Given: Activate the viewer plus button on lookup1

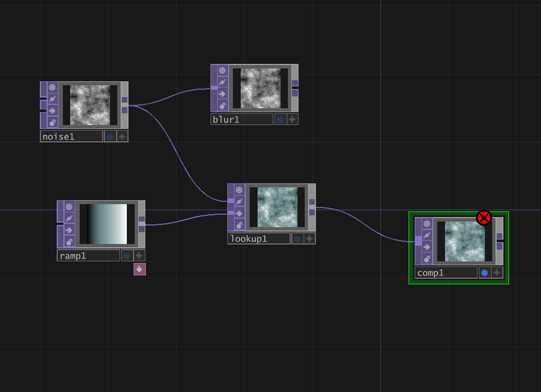Looking at the screenshot, I should click(310, 239).
